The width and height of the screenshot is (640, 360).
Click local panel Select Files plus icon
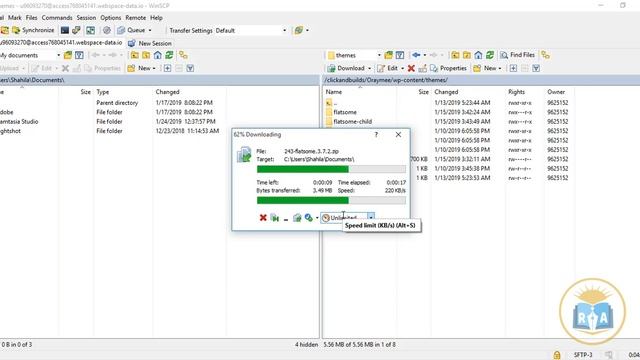(x=167, y=68)
